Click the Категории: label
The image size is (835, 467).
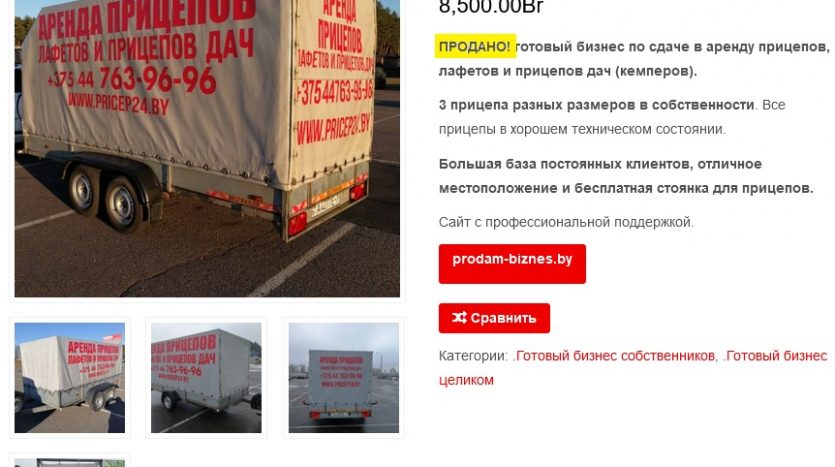(473, 356)
